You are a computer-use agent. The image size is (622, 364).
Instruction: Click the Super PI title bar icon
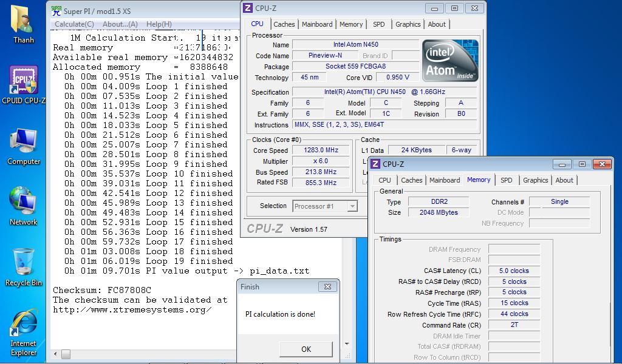point(56,11)
